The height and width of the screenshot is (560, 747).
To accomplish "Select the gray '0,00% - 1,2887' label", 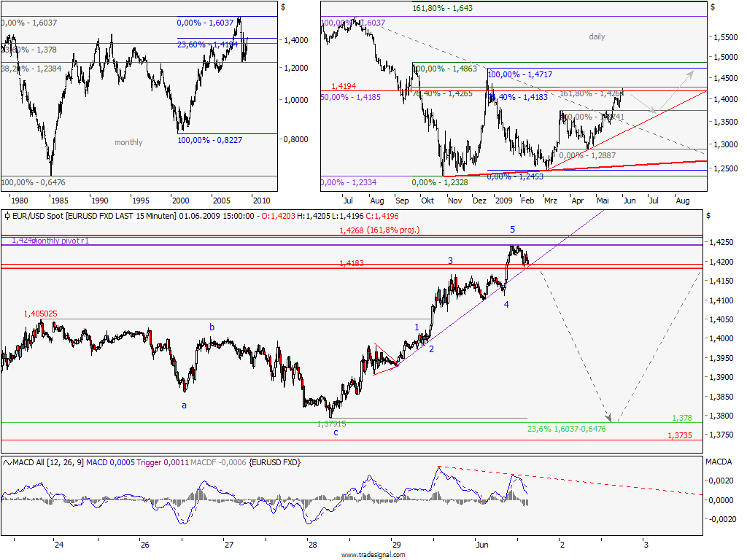I will coord(587,156).
